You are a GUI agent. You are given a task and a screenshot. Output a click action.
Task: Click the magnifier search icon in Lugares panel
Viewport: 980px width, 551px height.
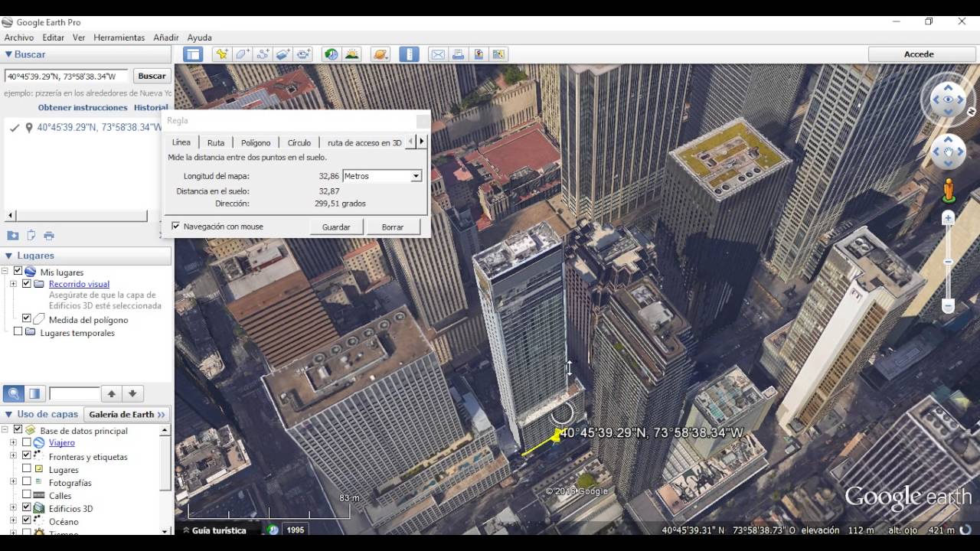point(14,393)
